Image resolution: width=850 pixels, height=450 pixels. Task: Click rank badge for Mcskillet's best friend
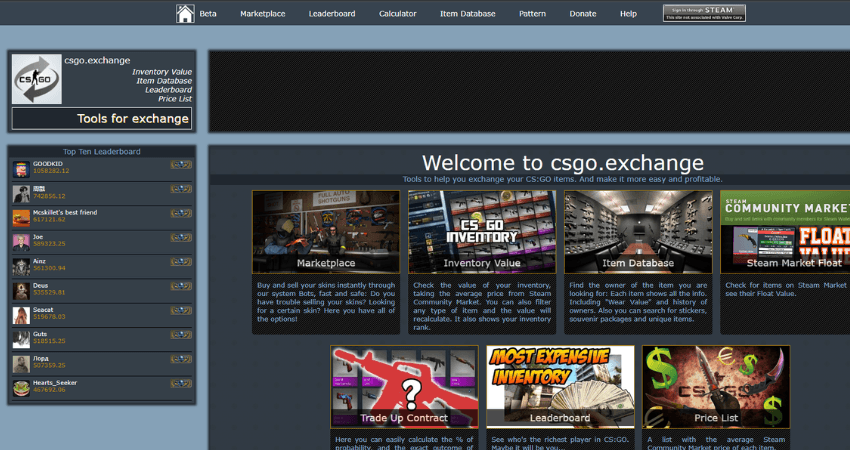(181, 214)
